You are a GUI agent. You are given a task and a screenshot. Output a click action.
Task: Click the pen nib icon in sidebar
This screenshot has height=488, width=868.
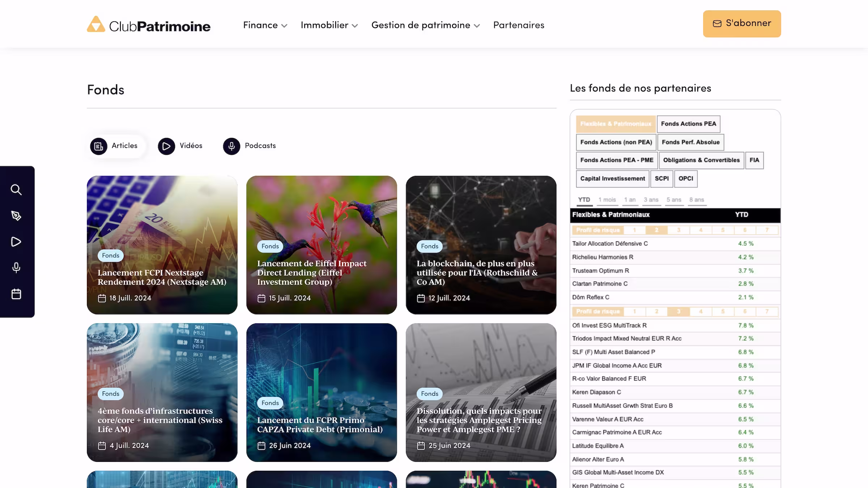(16, 216)
